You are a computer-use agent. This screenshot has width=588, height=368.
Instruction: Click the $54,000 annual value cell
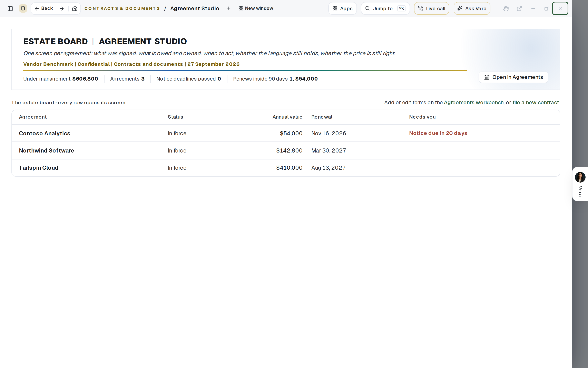(x=291, y=133)
